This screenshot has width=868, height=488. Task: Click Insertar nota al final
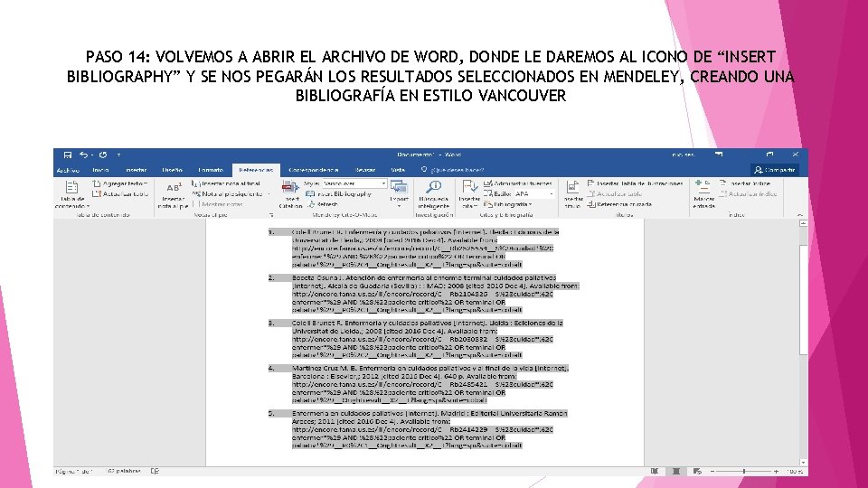pyautogui.click(x=226, y=183)
